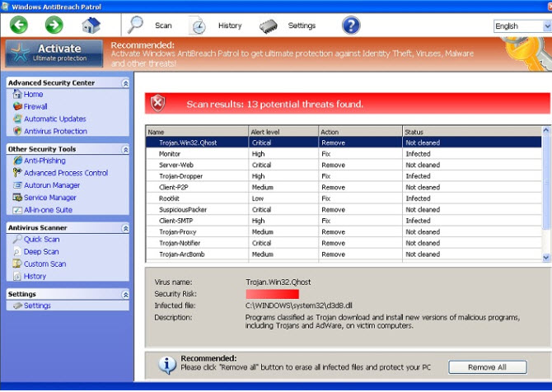Click the Activate Ultimate protection button
This screenshot has height=392, width=552.
54,53
